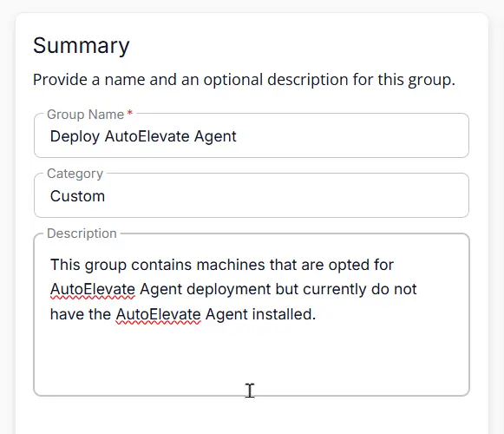Click the Group Name input field
The image size is (504, 434).
coord(252,135)
